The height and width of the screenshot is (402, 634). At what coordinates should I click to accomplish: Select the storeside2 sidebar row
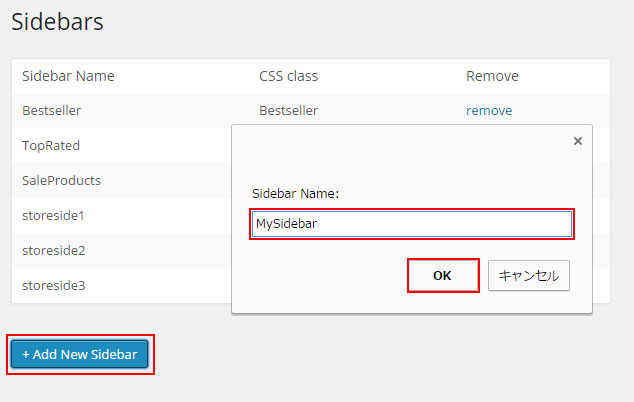tap(53, 250)
